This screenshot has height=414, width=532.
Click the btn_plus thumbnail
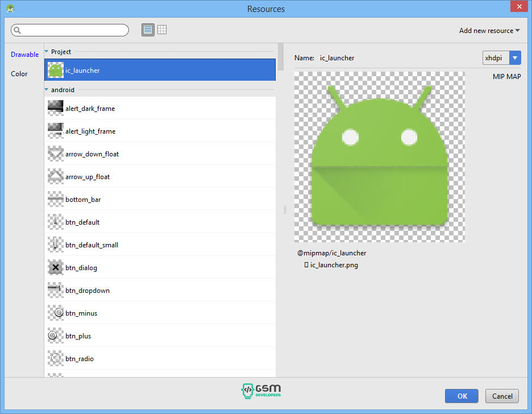coord(56,336)
